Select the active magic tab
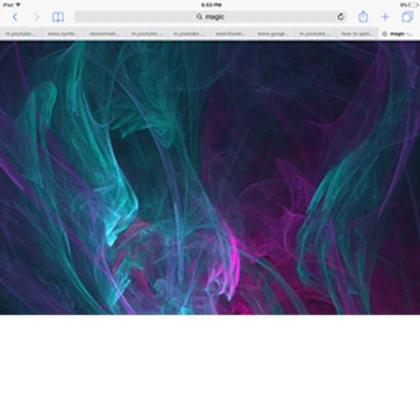The width and height of the screenshot is (420, 420). (399, 34)
